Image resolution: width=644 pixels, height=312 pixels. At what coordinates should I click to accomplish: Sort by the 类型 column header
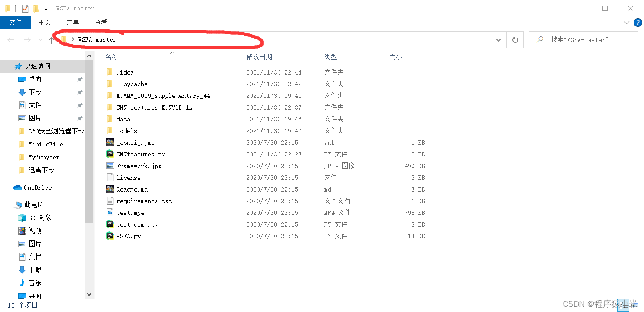pyautogui.click(x=331, y=57)
